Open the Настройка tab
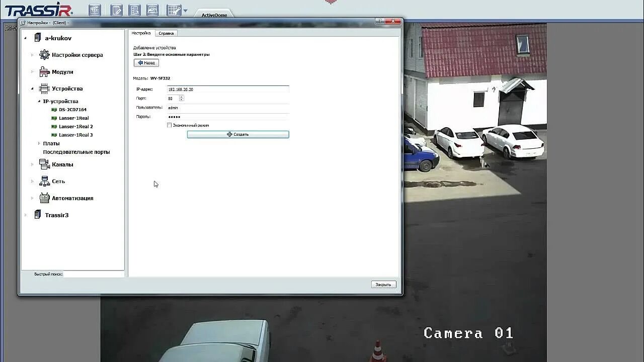The height and width of the screenshot is (362, 644). (141, 33)
